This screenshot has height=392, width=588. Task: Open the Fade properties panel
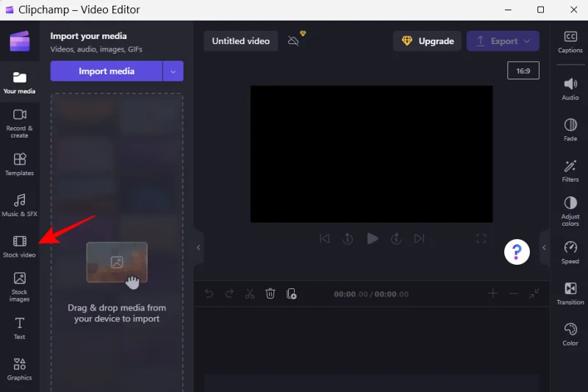tap(570, 129)
